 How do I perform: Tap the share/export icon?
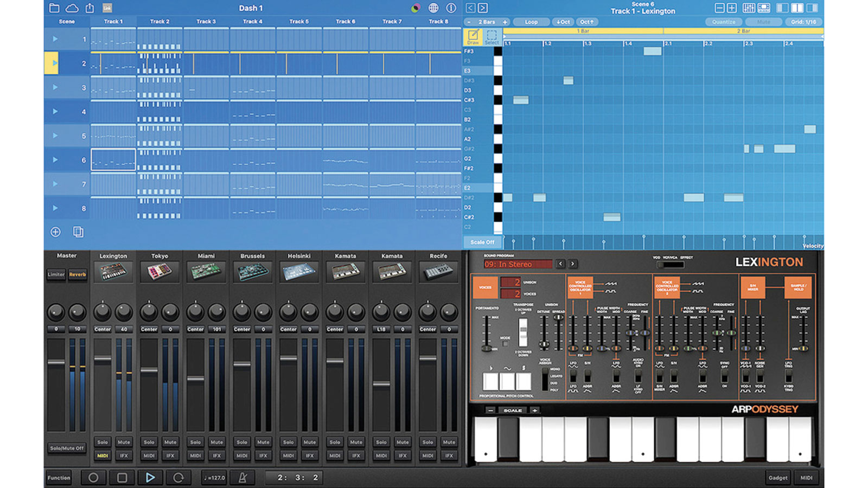coord(90,8)
